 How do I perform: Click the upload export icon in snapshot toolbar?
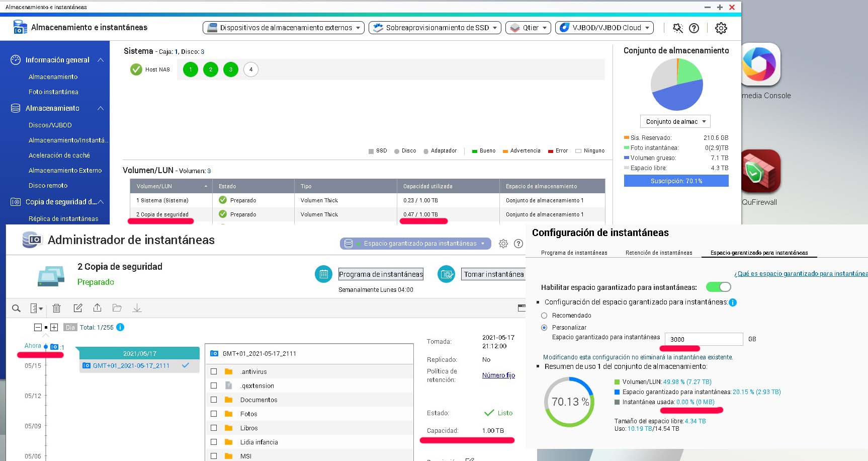tap(97, 308)
